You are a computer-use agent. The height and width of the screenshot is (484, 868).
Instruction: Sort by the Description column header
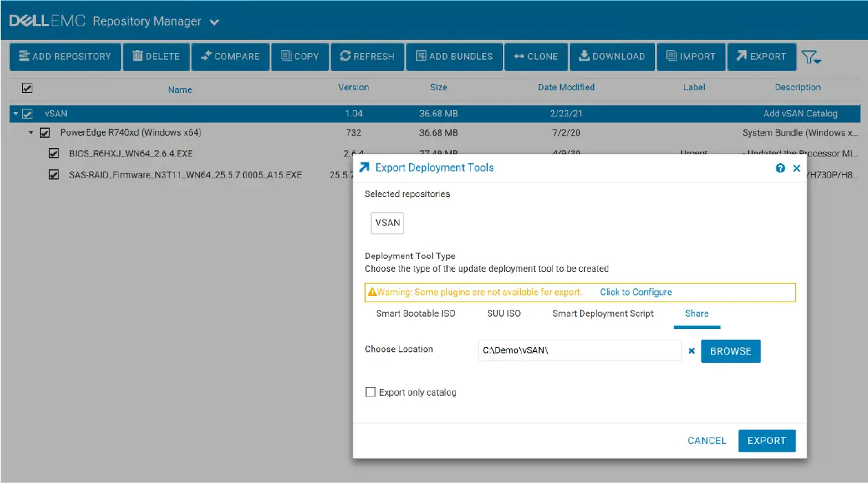click(798, 87)
